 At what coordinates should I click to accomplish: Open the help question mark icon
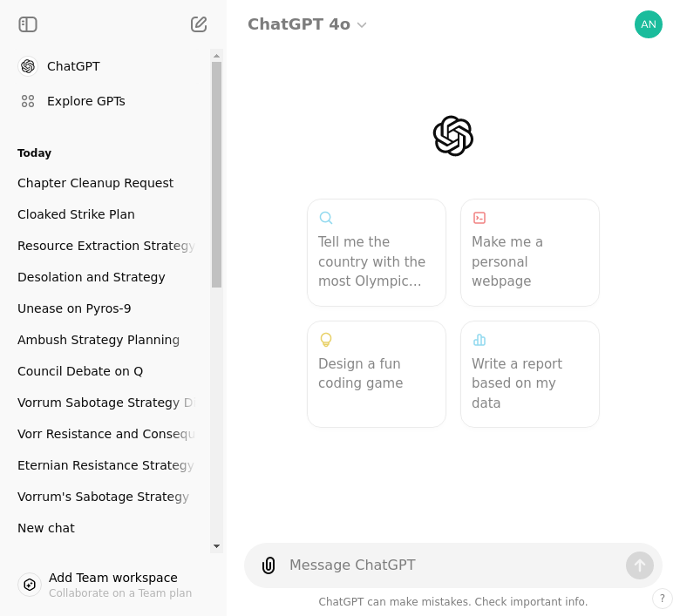(x=662, y=599)
